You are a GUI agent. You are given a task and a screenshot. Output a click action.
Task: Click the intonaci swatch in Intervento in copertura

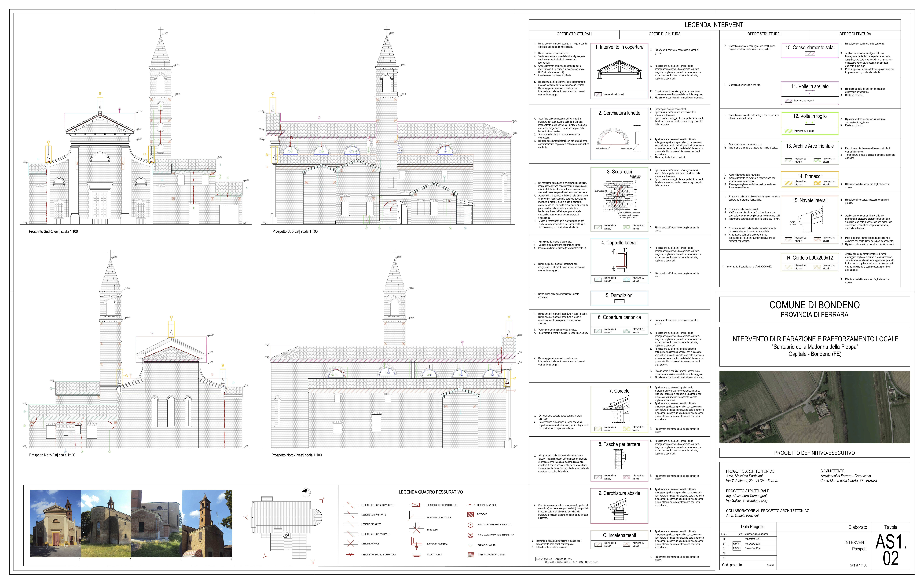pyautogui.click(x=598, y=94)
